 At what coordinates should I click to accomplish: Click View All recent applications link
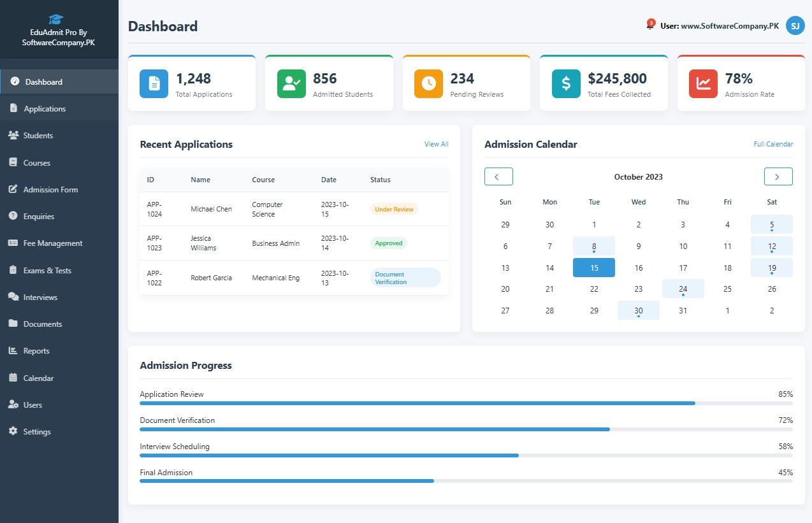point(436,145)
